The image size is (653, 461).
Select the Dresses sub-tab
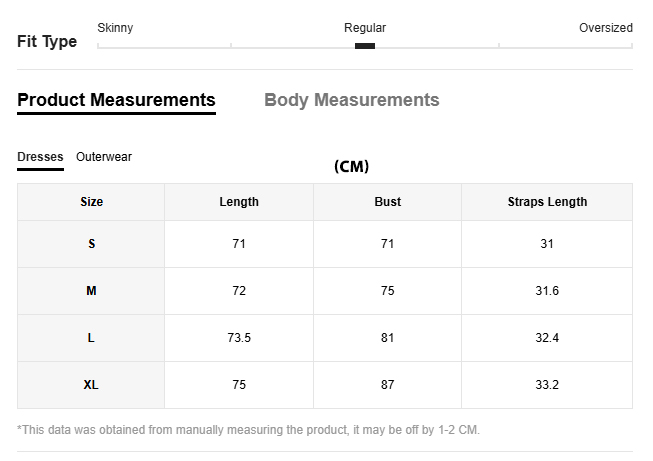pos(40,157)
